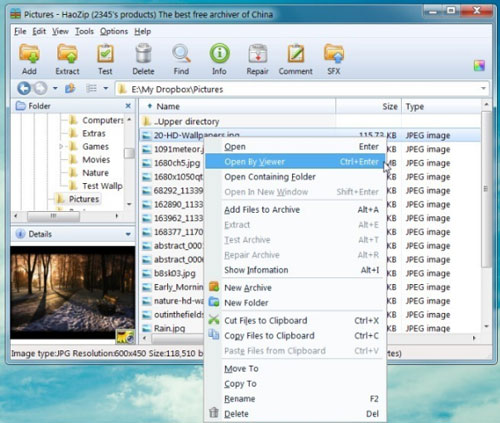The width and height of the screenshot is (500, 423).
Task: Choose Rename in context menu
Action: [x=295, y=399]
